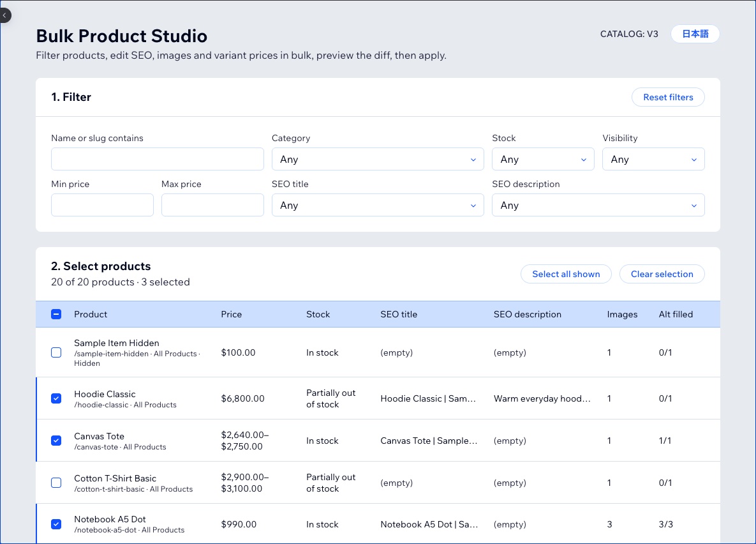Click the Images column header

622,314
